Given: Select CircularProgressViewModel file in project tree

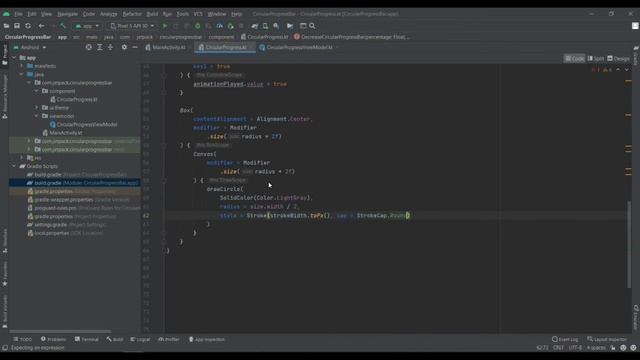Looking at the screenshot, I should [x=83, y=124].
